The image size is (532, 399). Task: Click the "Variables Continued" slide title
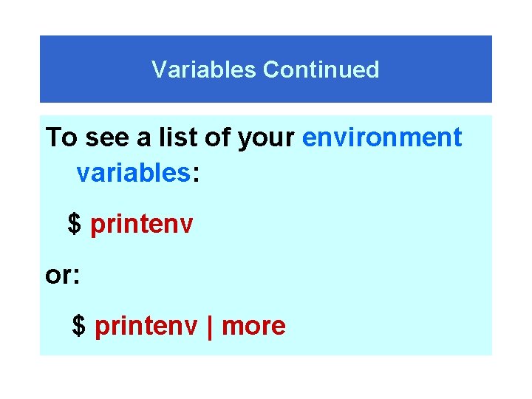pyautogui.click(x=265, y=69)
